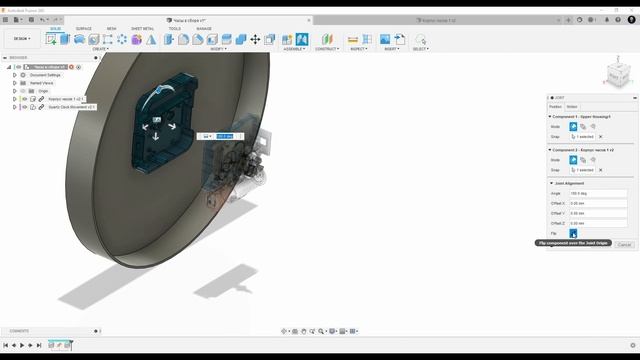
Task: Toggle the Flip button in Joint Alignment
Action: [573, 233]
